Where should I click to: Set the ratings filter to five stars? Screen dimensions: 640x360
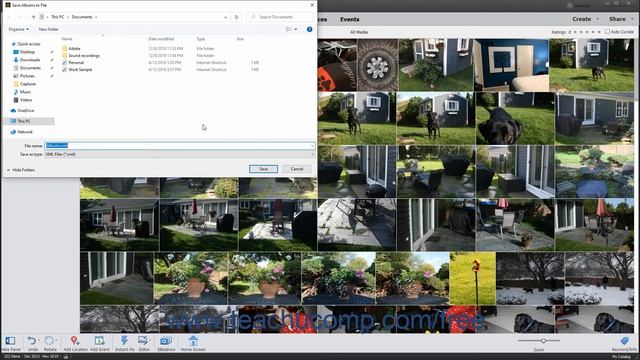click(599, 32)
